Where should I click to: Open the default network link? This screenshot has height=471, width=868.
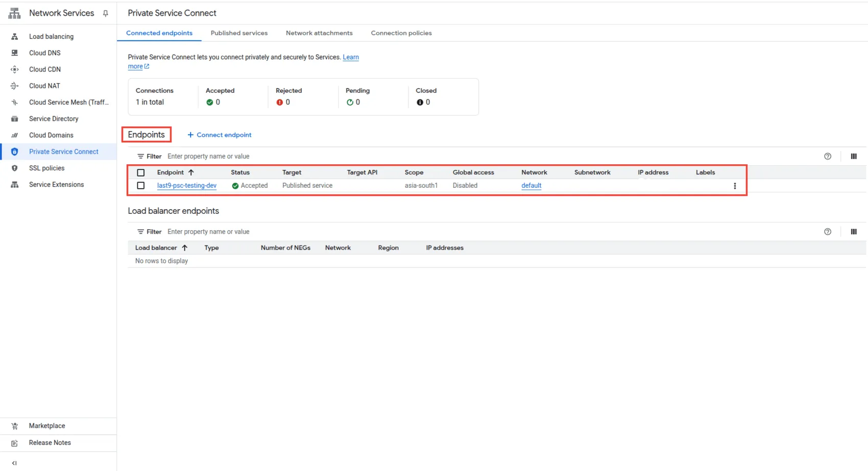coord(531,186)
